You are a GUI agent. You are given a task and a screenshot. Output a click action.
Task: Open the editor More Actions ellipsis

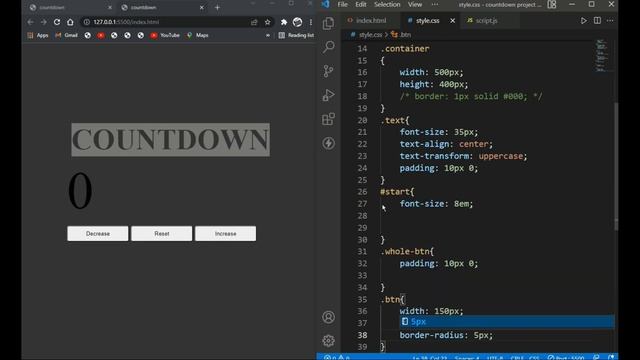tap(610, 20)
